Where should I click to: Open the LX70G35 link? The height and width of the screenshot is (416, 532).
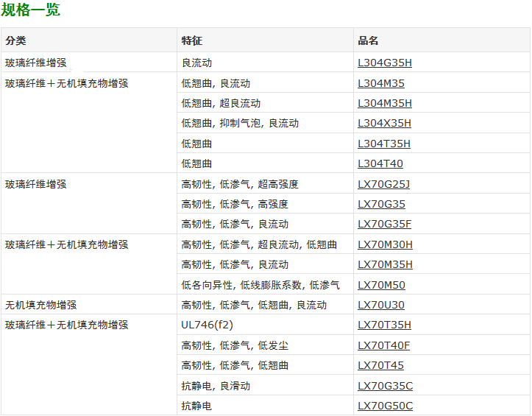tap(381, 204)
